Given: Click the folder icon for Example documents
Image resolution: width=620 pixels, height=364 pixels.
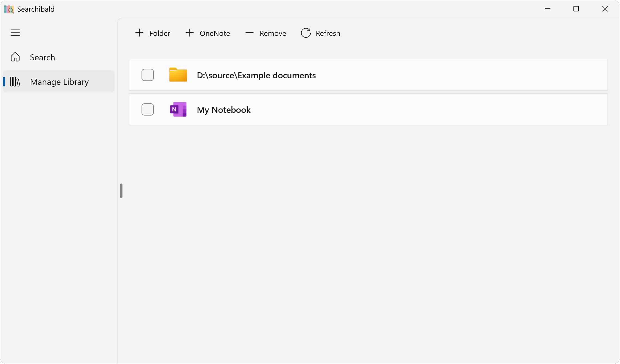Looking at the screenshot, I should 178,75.
